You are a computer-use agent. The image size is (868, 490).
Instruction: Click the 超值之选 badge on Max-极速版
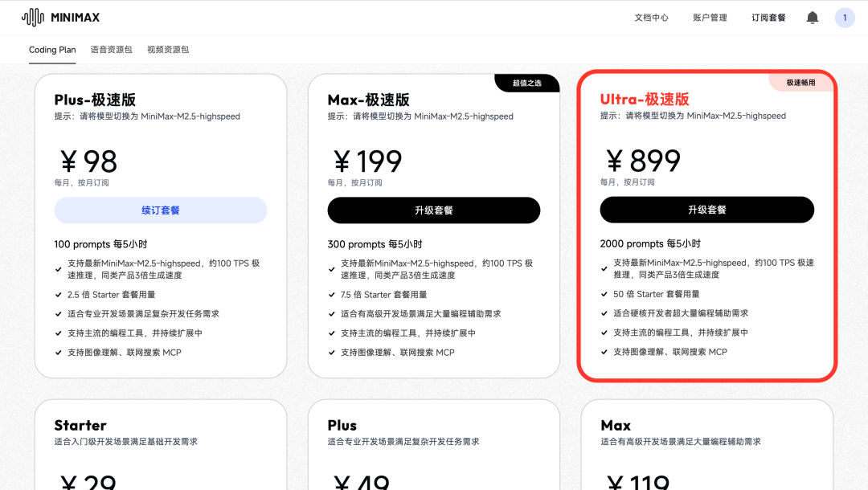[527, 83]
